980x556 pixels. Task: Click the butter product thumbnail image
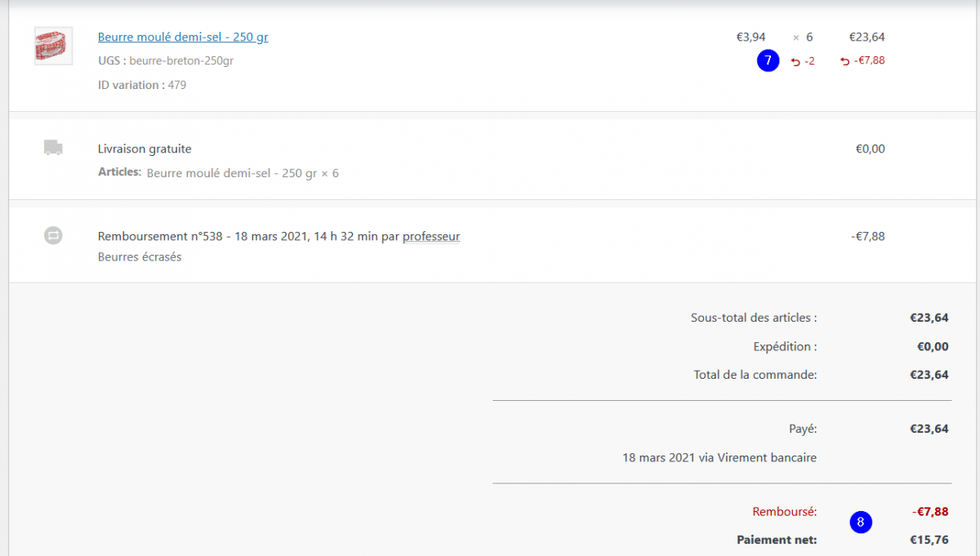[53, 46]
